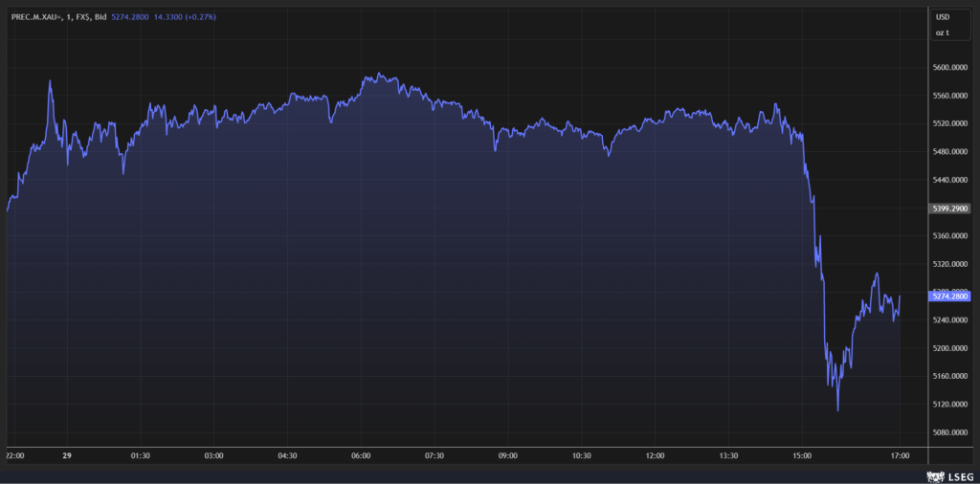
Task: Click the blue 5274.2800 current price tag
Action: pyautogui.click(x=950, y=297)
